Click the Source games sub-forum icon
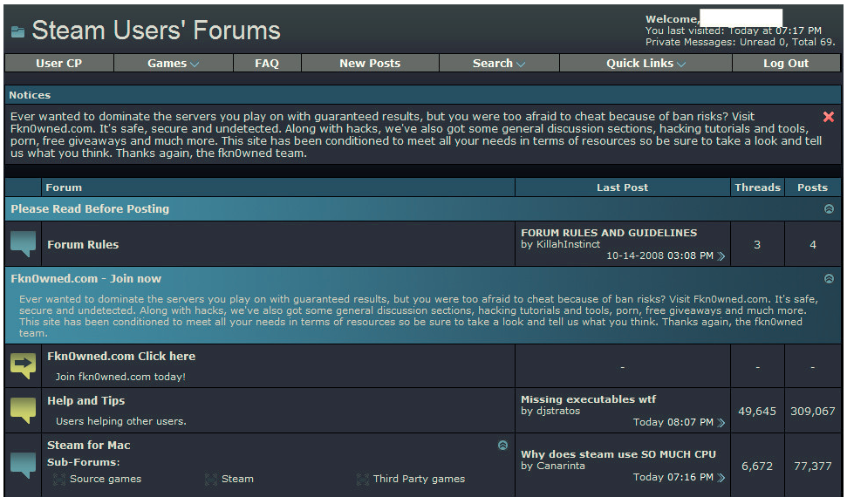 59,480
